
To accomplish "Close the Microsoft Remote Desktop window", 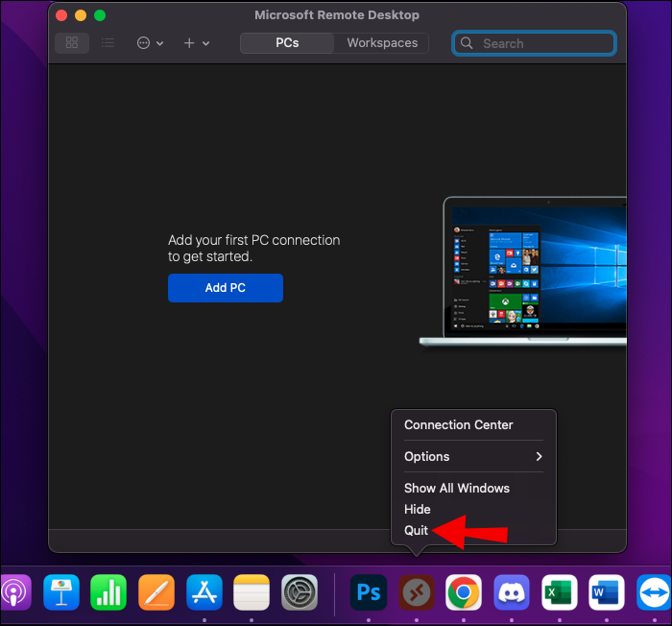I will 61,15.
